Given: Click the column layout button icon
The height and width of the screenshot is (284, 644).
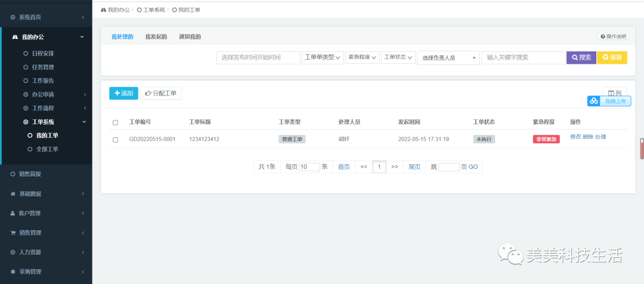Looking at the screenshot, I should [x=611, y=93].
